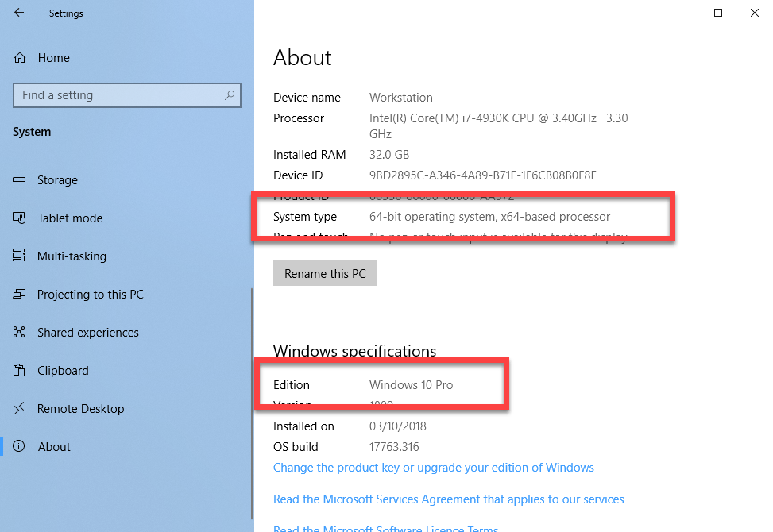Open change product key or upgrade link
The height and width of the screenshot is (532, 773).
tap(433, 468)
